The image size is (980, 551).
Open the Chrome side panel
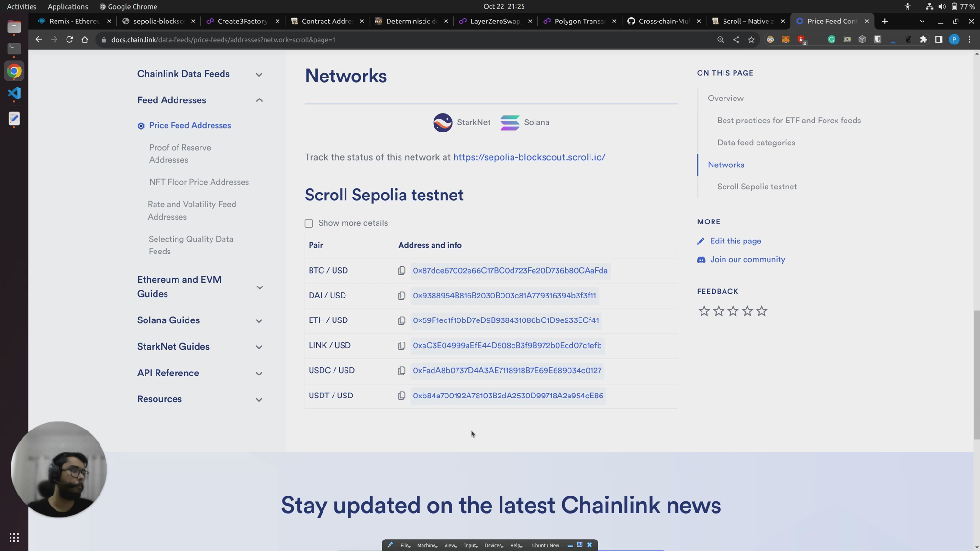[x=939, y=40]
